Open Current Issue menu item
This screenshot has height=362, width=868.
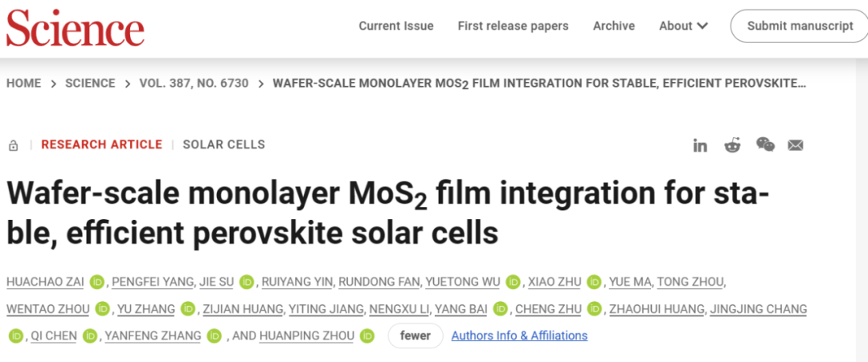[x=395, y=26]
